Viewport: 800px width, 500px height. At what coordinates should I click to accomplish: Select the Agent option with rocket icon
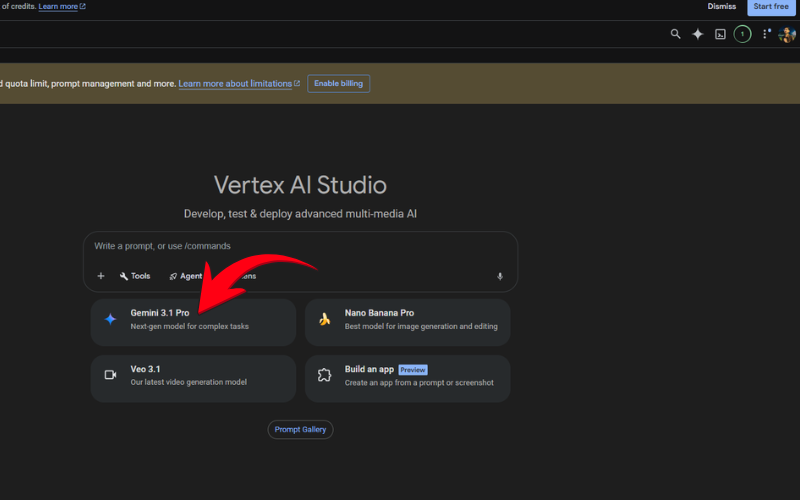[184, 276]
